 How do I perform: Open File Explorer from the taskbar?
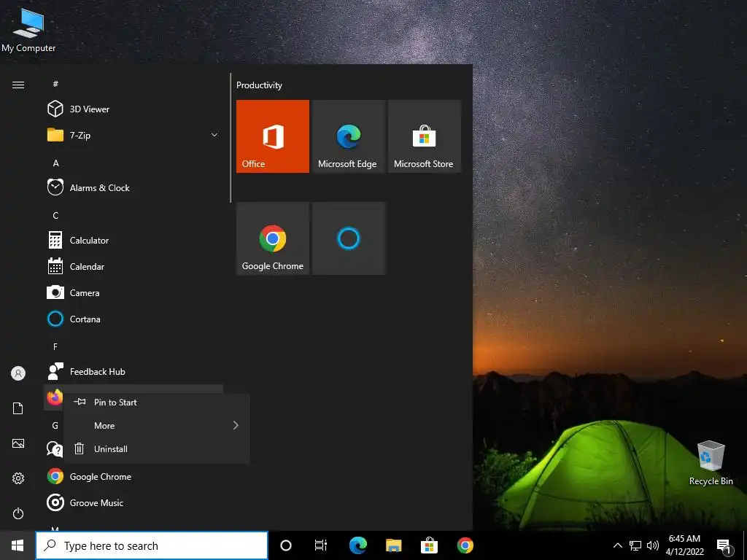[393, 545]
